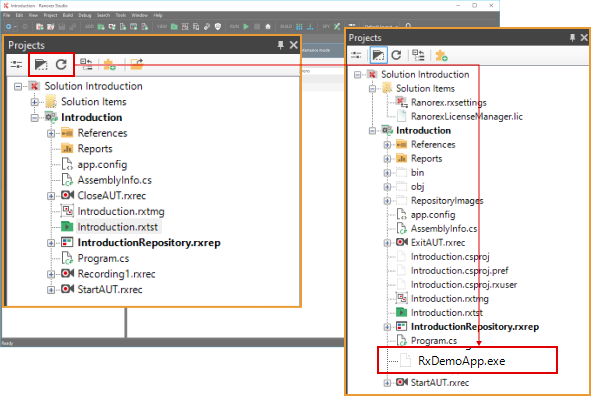
Task: Click Refresh icon in left Projects panel
Action: pos(61,64)
